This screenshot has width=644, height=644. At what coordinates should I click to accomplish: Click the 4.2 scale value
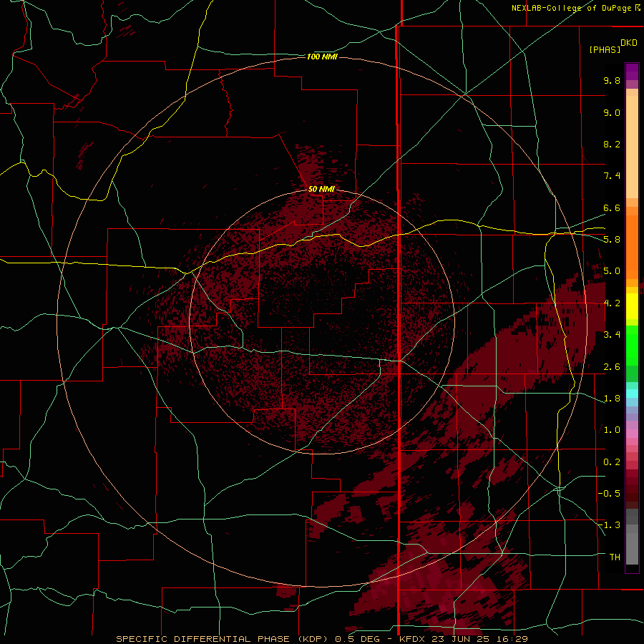pos(612,303)
